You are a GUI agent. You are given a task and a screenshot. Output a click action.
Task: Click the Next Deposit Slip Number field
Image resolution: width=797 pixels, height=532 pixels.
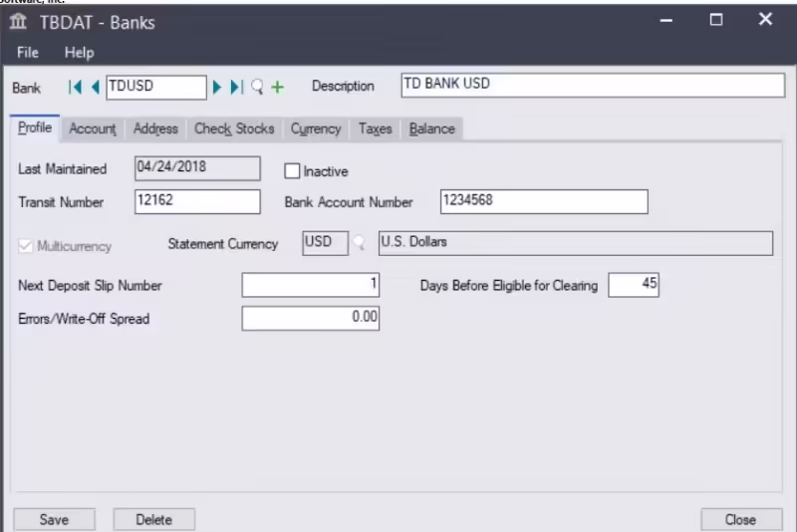311,285
